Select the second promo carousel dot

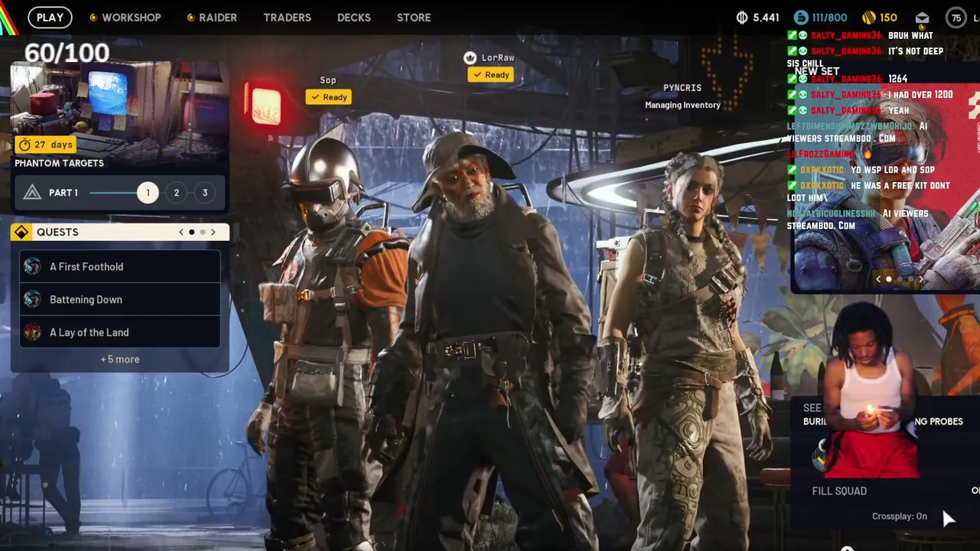coord(900,280)
